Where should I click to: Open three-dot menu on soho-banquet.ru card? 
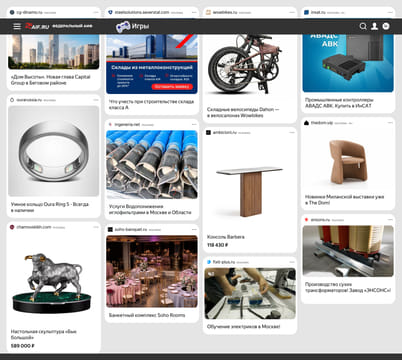(194, 230)
